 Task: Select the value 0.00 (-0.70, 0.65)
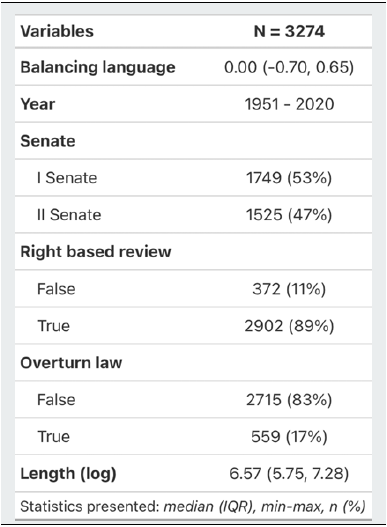(289, 67)
